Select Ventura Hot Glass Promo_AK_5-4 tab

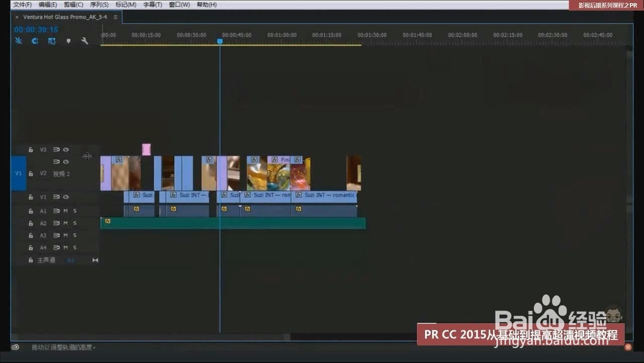65,17
